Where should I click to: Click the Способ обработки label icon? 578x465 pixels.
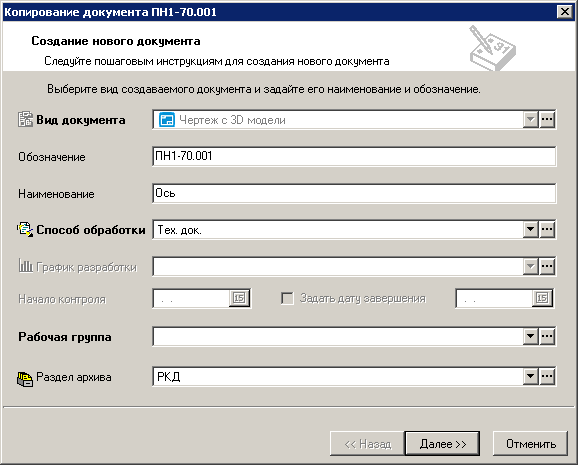pyautogui.click(x=25, y=229)
